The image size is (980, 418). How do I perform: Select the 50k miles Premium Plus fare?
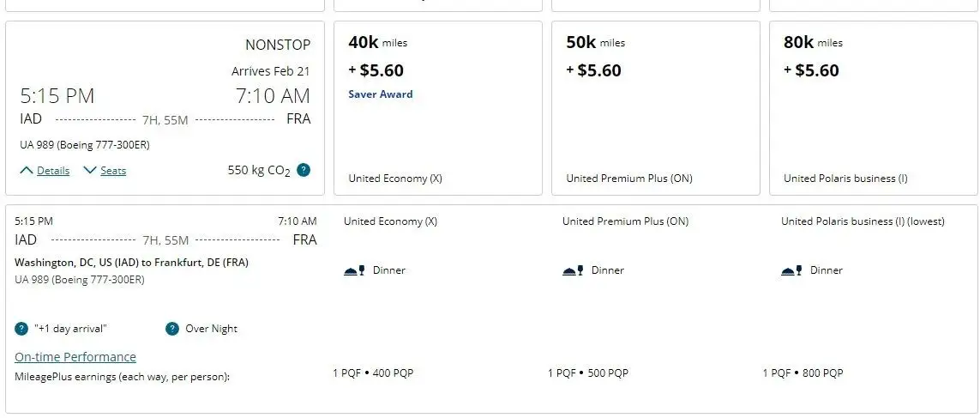[x=656, y=108]
